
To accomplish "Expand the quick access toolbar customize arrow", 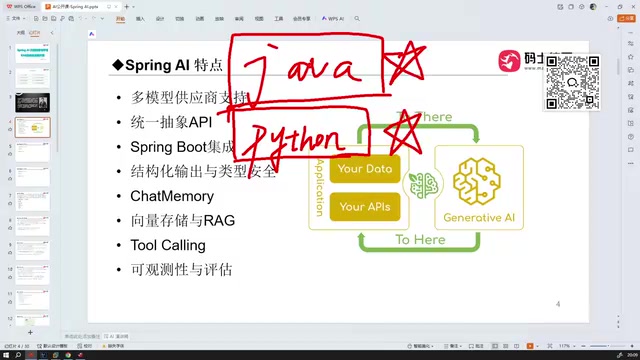I will (x=102, y=18).
